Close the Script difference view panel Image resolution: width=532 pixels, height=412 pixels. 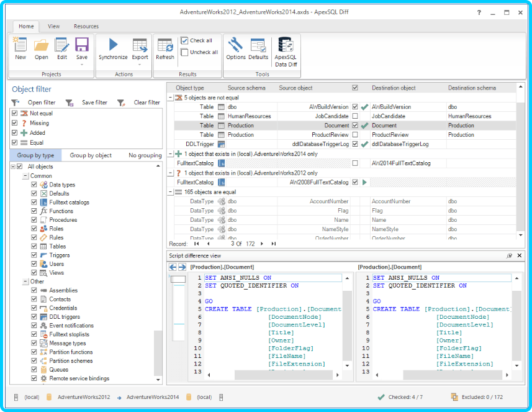tap(519, 255)
